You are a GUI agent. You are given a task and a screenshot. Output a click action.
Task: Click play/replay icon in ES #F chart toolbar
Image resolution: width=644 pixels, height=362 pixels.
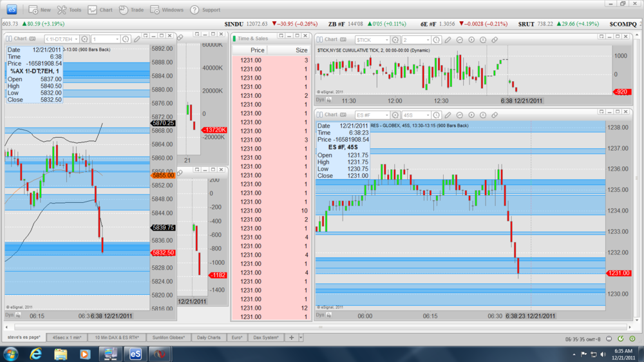(x=471, y=115)
